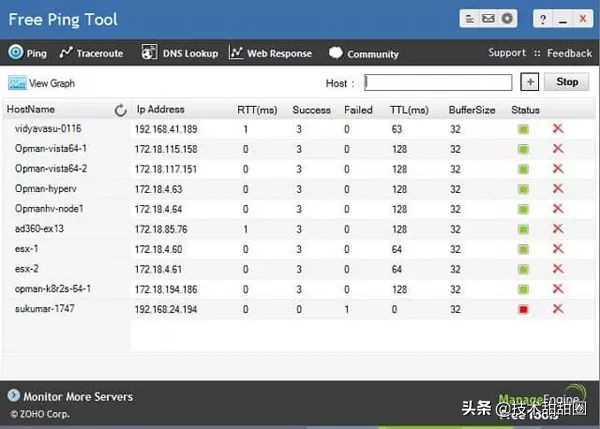
Task: Click the Success column header
Action: click(x=311, y=110)
